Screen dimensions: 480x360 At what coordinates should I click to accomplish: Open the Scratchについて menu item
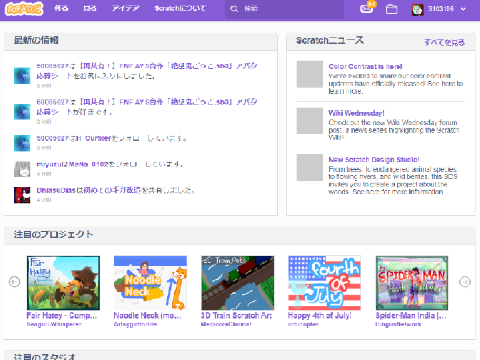click(180, 9)
